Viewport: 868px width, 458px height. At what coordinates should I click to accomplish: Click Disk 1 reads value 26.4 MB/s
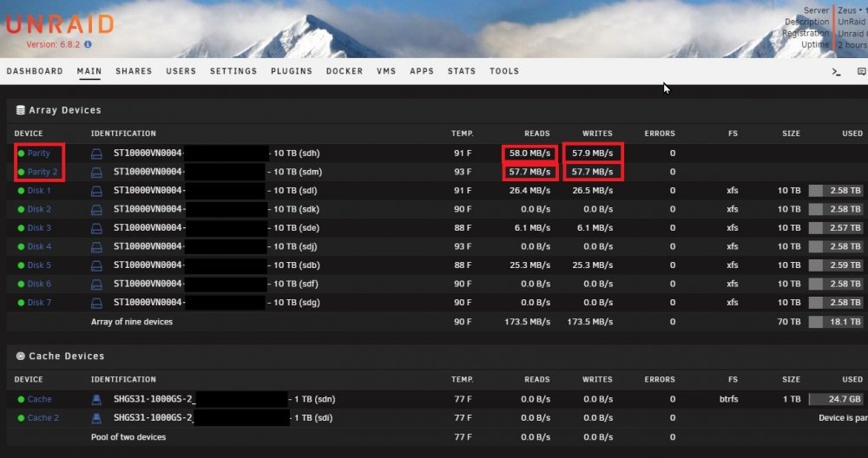pos(529,191)
